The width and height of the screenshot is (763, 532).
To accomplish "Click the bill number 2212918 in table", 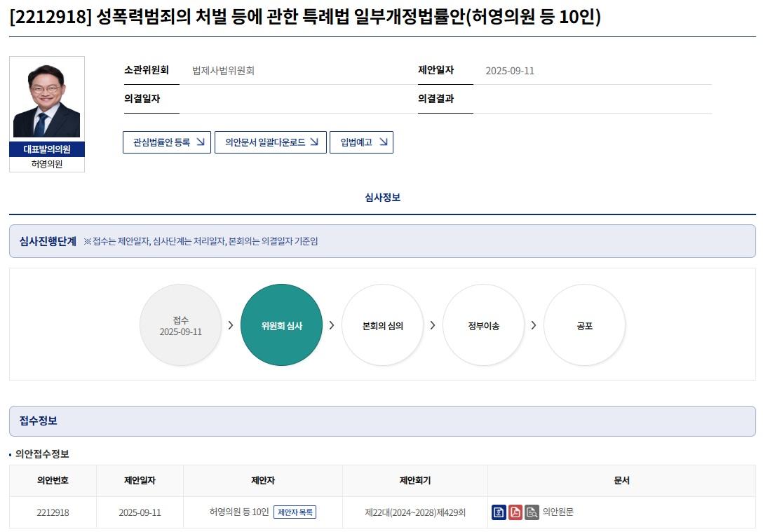I will click(51, 512).
